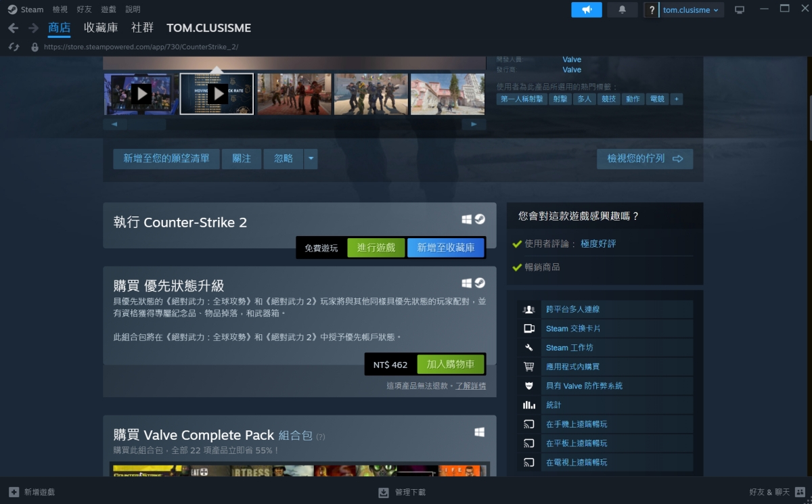
Task: Click the Valve publisher link
Action: point(572,70)
